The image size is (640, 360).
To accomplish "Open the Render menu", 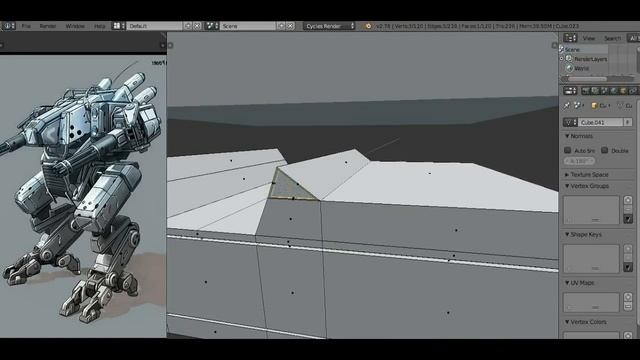I will [x=48, y=26].
